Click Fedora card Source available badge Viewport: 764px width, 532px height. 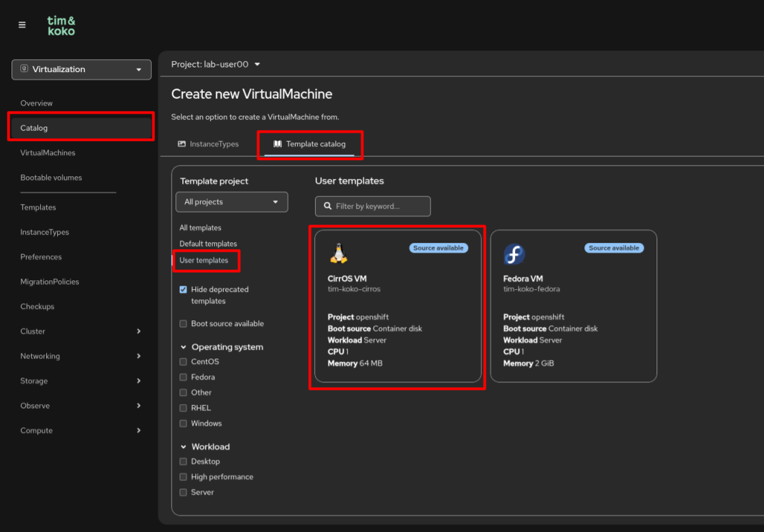point(614,248)
